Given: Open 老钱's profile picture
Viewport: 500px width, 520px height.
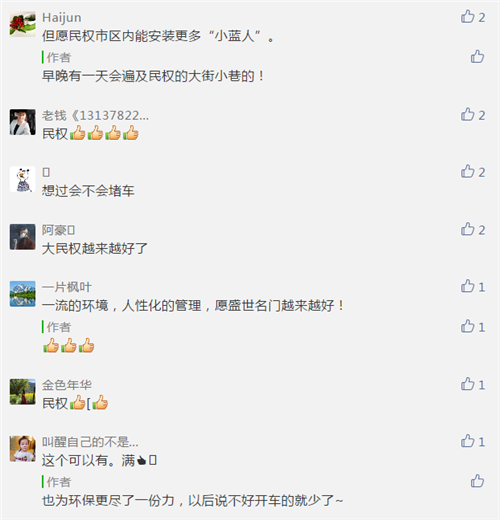Looking at the screenshot, I should point(22,122).
